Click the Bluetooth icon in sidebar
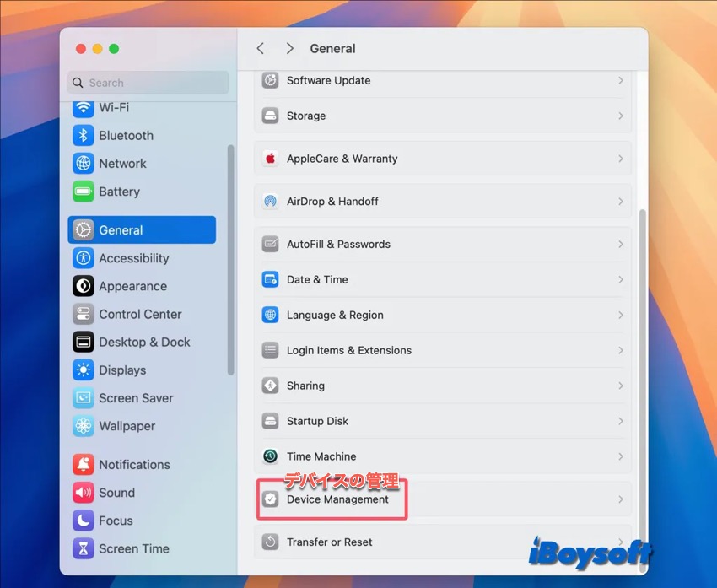717x588 pixels. coord(83,136)
